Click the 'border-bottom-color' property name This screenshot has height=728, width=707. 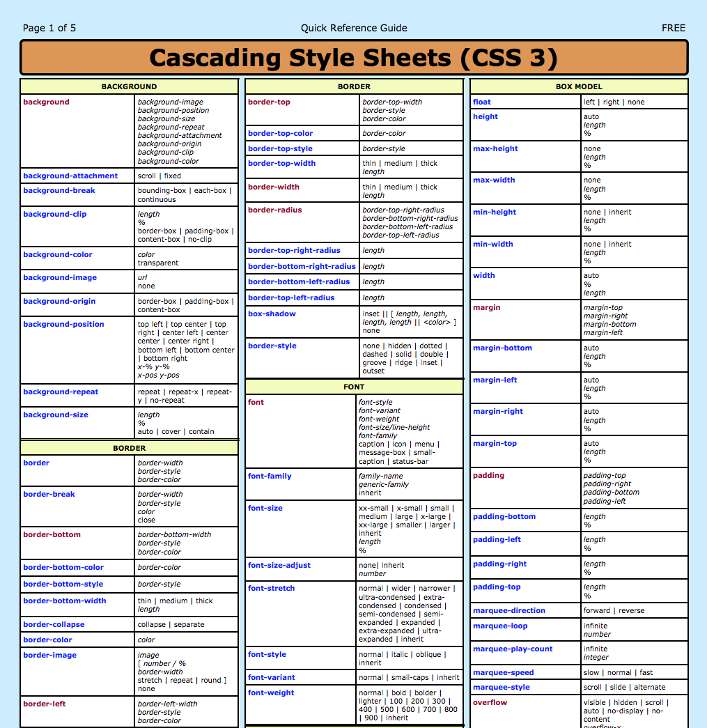(x=63, y=567)
